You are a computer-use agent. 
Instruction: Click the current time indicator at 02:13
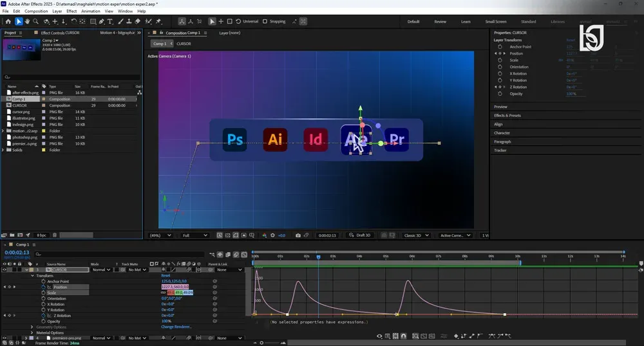point(318,257)
